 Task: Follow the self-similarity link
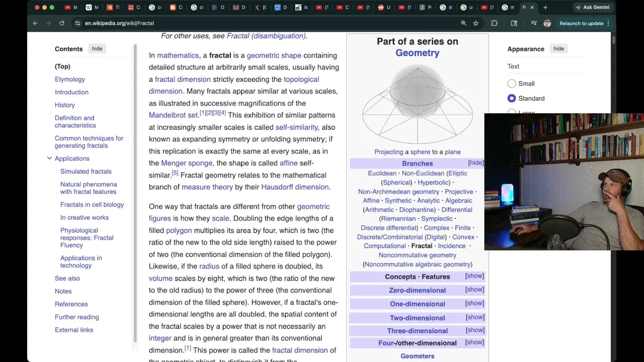click(296, 127)
